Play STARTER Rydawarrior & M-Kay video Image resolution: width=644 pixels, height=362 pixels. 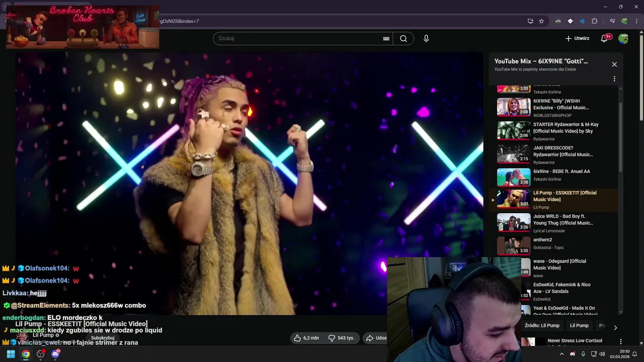554,131
